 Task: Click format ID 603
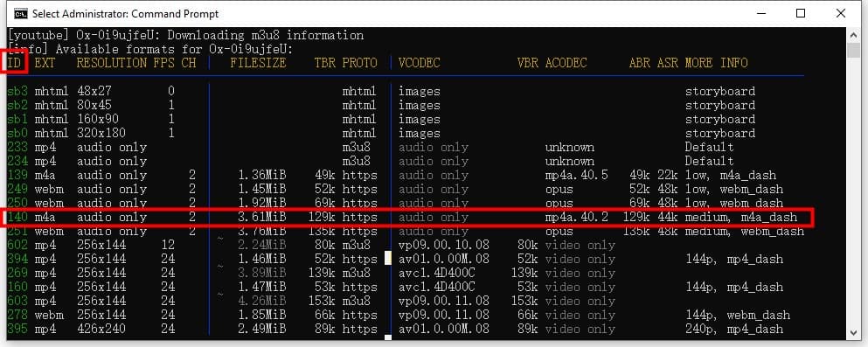[x=17, y=301]
